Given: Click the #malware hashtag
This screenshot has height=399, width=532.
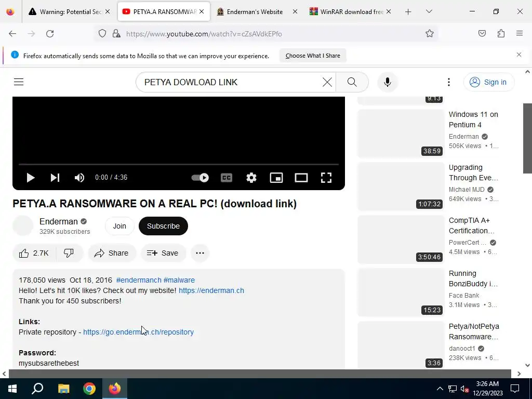Looking at the screenshot, I should [179, 280].
